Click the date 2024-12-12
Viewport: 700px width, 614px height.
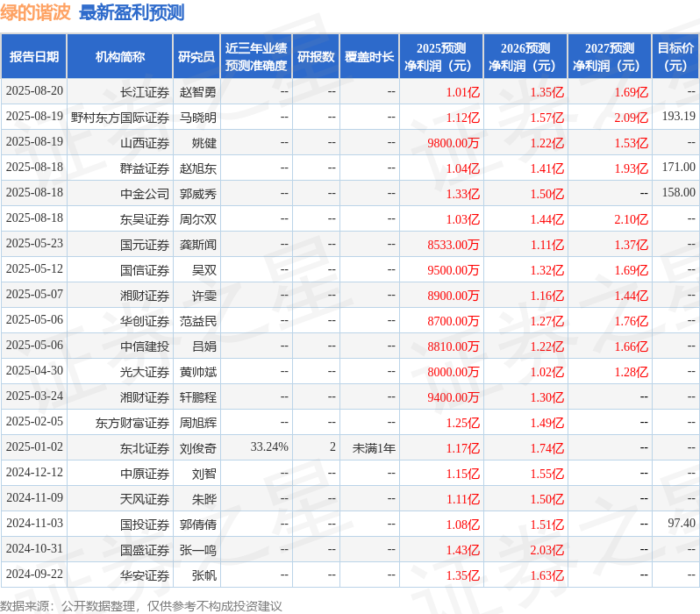click(x=34, y=473)
